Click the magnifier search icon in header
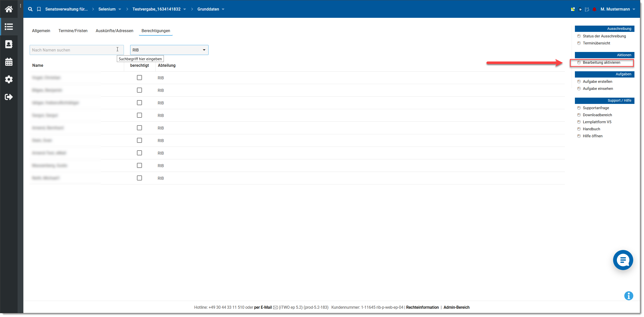Viewport: 644px width, 317px height. (x=30, y=9)
